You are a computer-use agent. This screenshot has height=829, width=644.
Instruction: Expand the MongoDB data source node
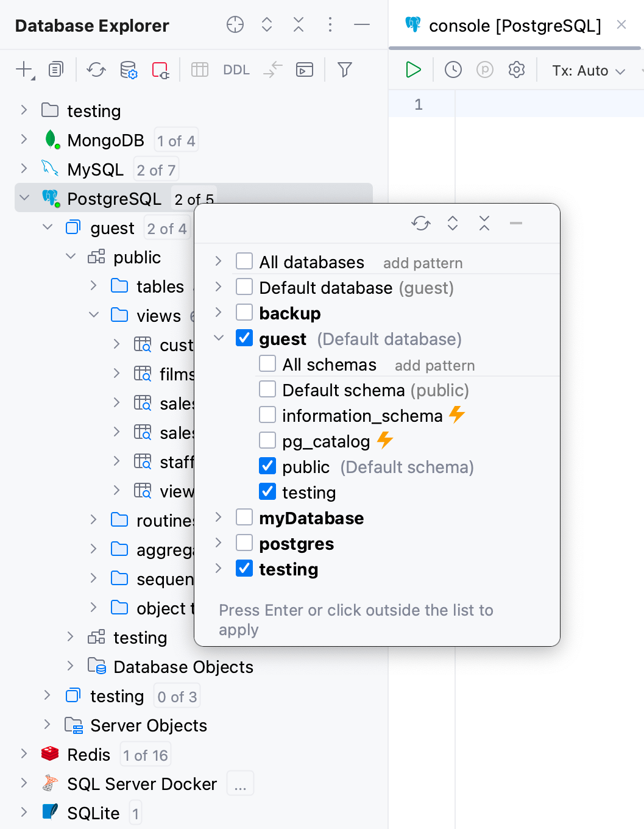(x=24, y=139)
